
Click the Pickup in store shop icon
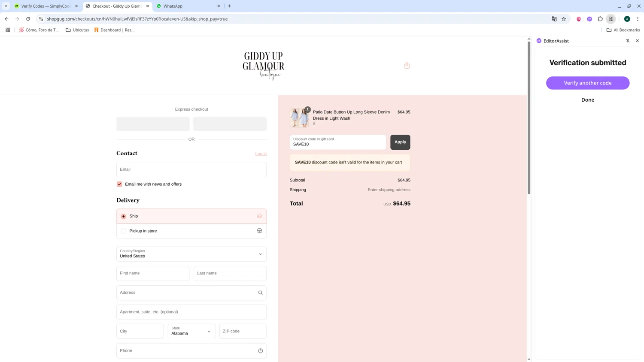pyautogui.click(x=259, y=231)
